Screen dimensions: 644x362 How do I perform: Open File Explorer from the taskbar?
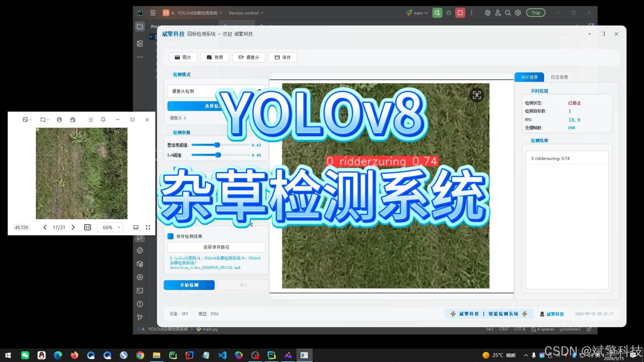pyautogui.click(x=156, y=355)
